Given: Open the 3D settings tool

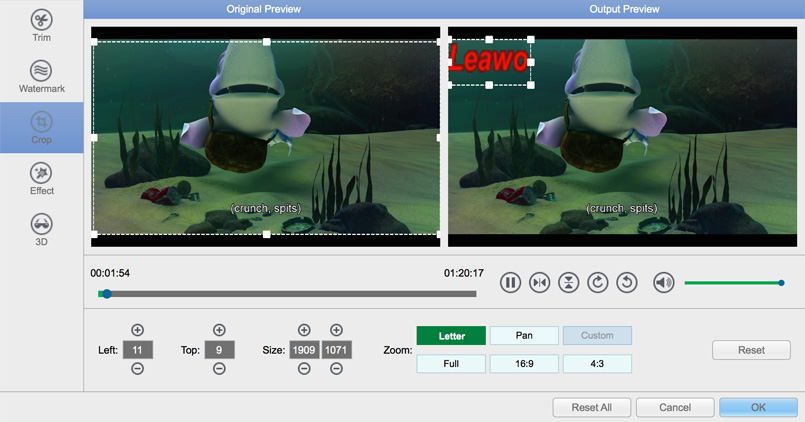Looking at the screenshot, I should point(42,230).
